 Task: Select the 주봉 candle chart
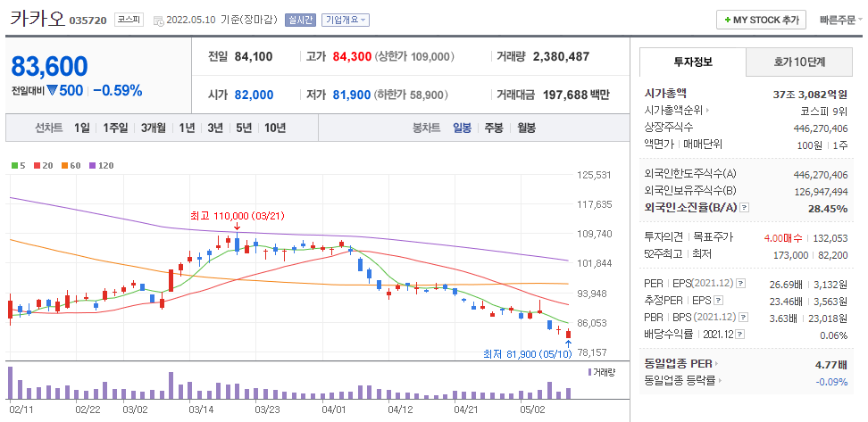pos(494,128)
